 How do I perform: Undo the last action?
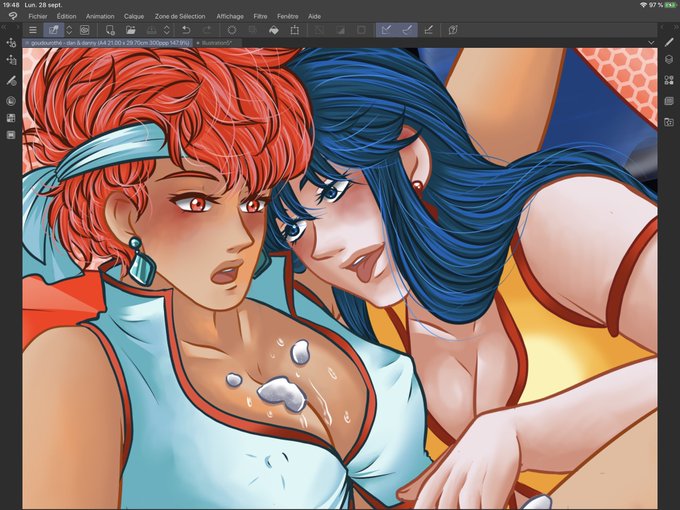click(186, 30)
